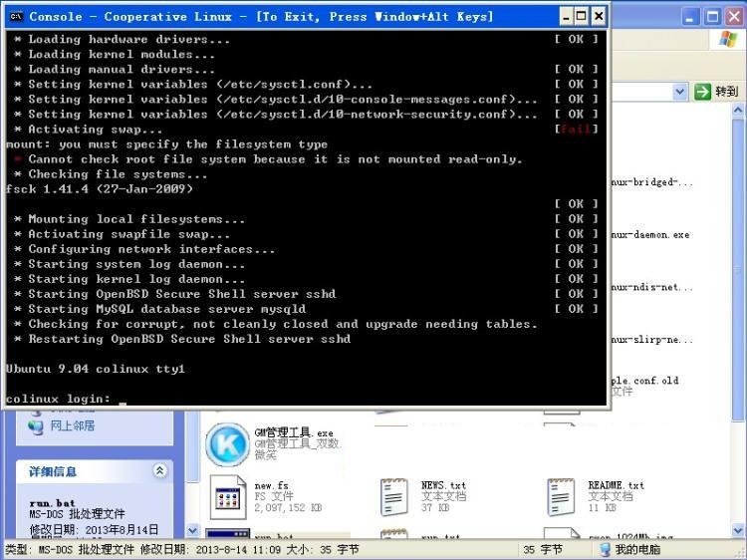Click the console at colinux login prompt
The image size is (747, 560).
coord(58,399)
